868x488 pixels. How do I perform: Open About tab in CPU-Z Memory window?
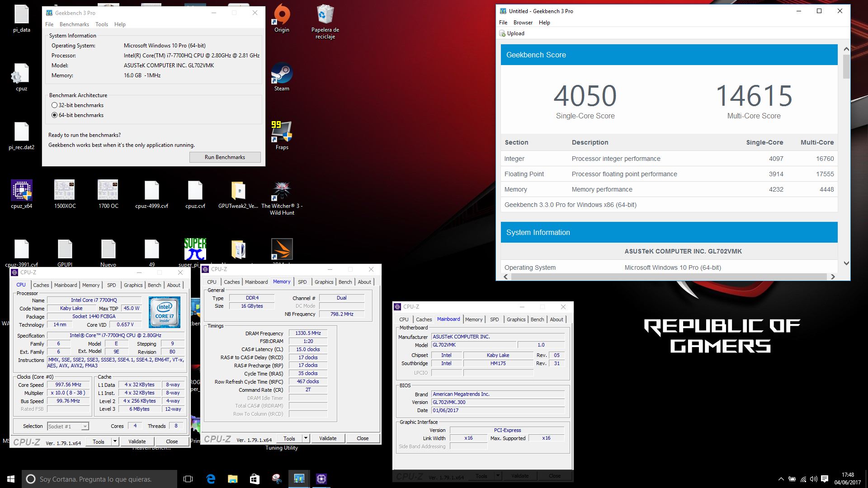[364, 282]
